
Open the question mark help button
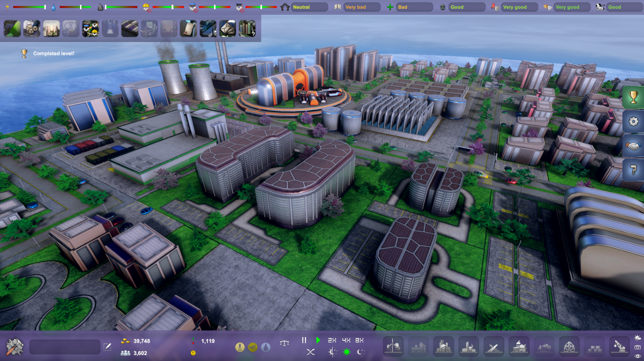pos(633,170)
